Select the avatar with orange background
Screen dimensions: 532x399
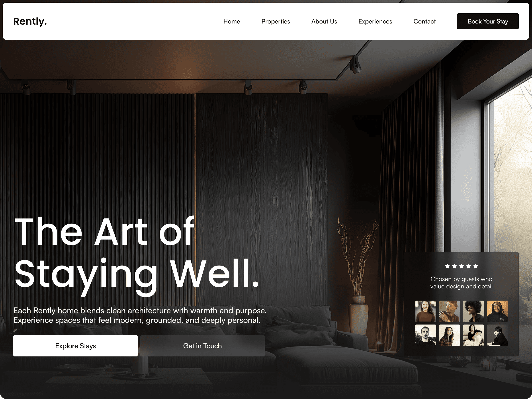tap(497, 311)
